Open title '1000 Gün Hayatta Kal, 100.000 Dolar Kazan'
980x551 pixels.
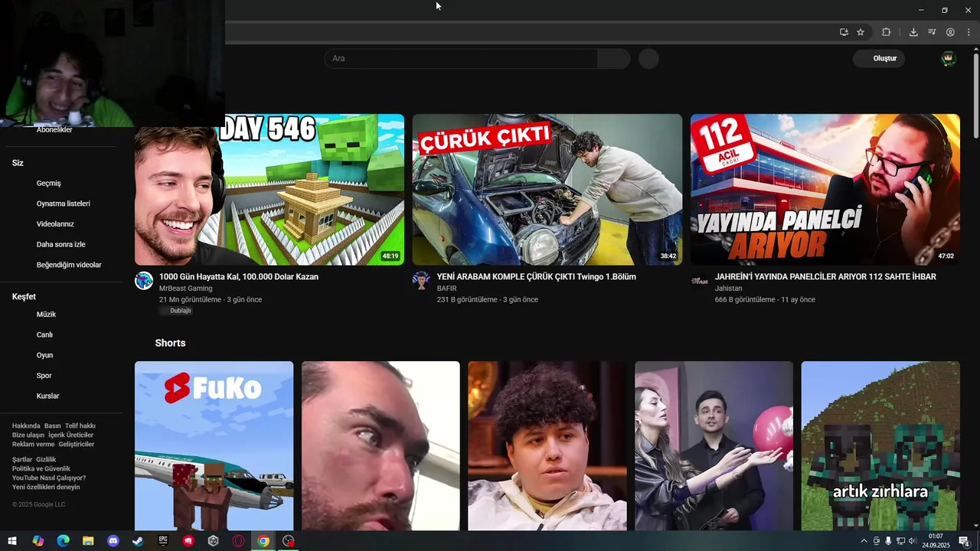(x=239, y=276)
